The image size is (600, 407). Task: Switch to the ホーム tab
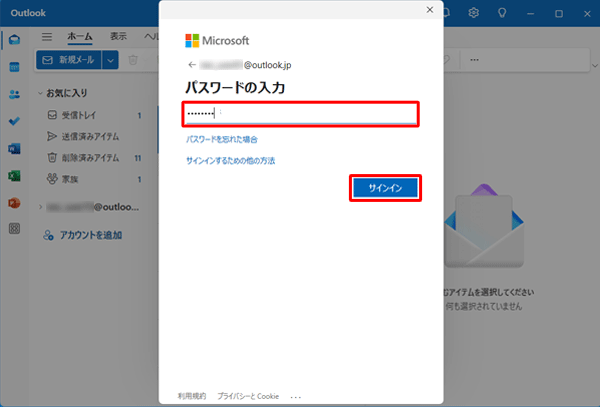(80, 36)
